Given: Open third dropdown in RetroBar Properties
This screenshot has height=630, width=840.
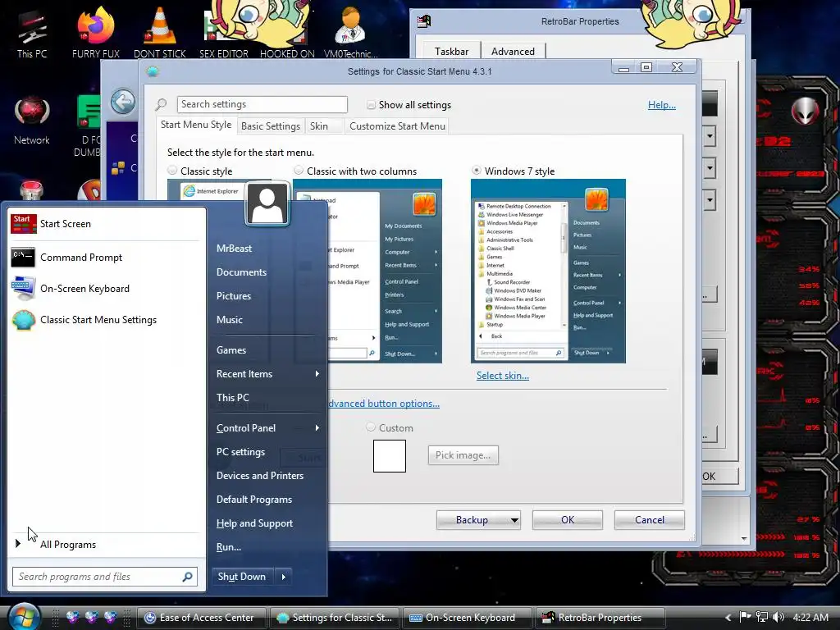Looking at the screenshot, I should 710,200.
